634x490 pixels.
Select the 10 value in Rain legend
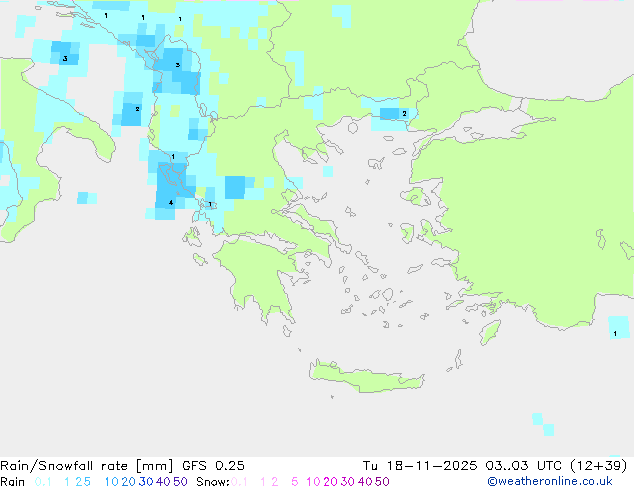pyautogui.click(x=111, y=482)
